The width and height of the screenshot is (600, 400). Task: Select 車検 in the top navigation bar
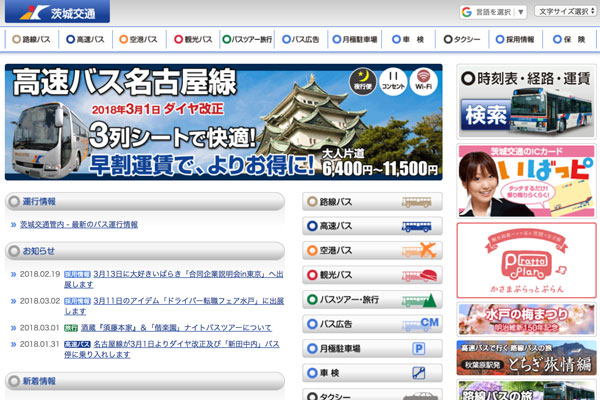coord(408,39)
